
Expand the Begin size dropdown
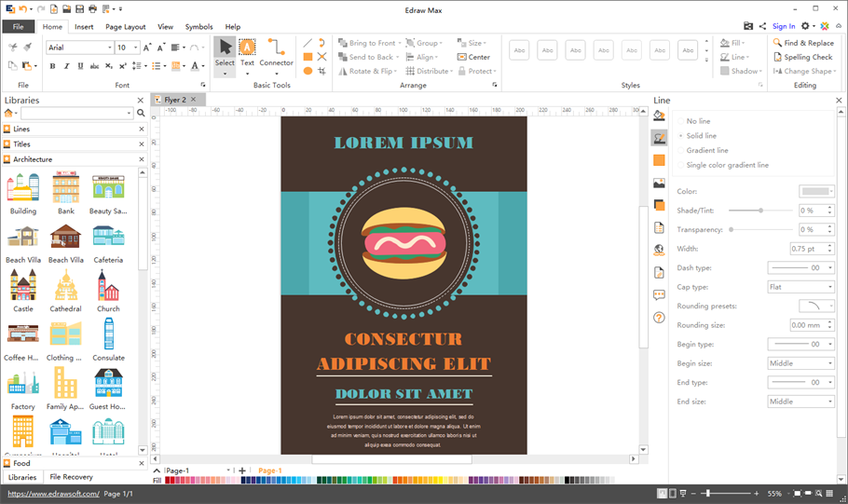pyautogui.click(x=800, y=363)
